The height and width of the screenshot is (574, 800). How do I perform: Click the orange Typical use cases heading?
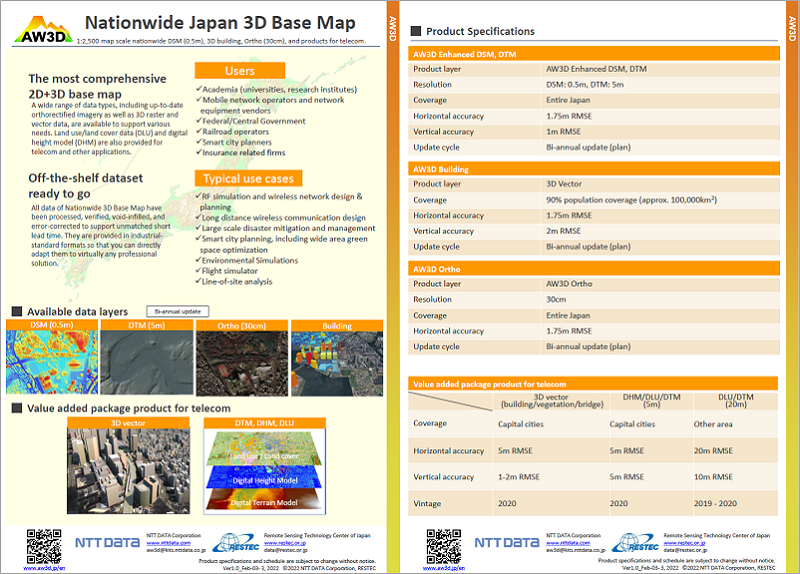click(x=248, y=178)
